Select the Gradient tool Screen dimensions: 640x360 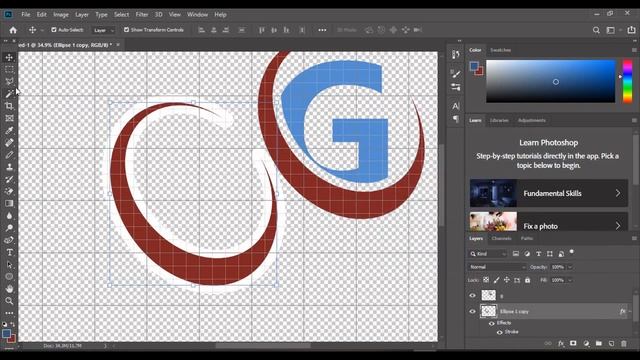(x=9, y=203)
